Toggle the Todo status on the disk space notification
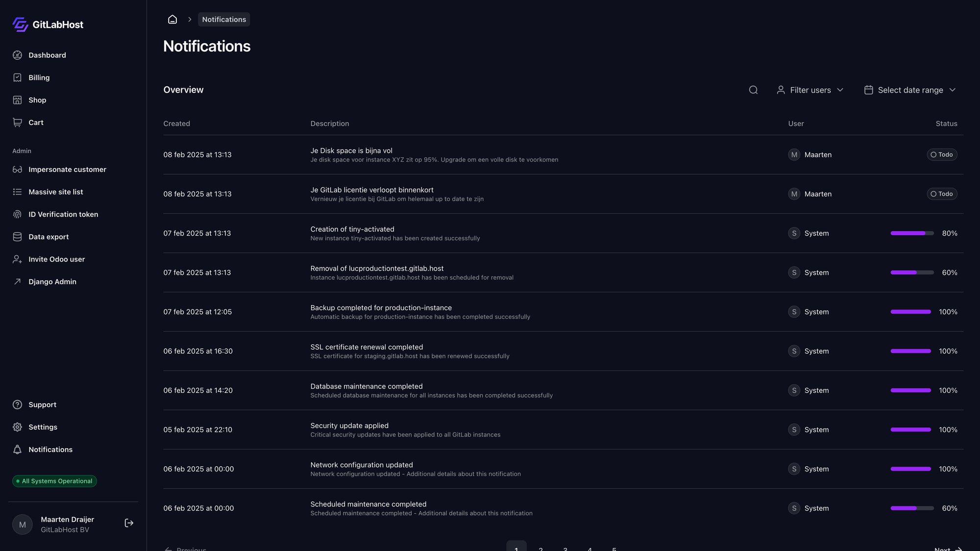The height and width of the screenshot is (551, 980). coord(942,154)
